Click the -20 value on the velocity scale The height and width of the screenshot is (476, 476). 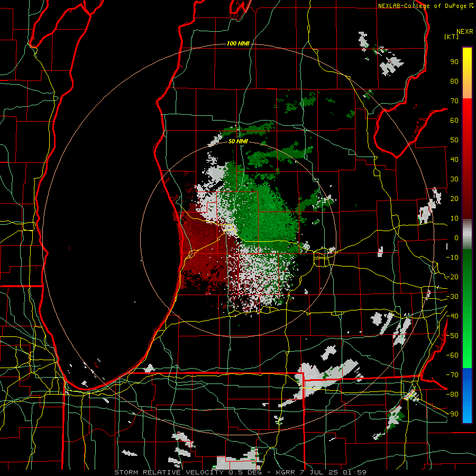452,277
